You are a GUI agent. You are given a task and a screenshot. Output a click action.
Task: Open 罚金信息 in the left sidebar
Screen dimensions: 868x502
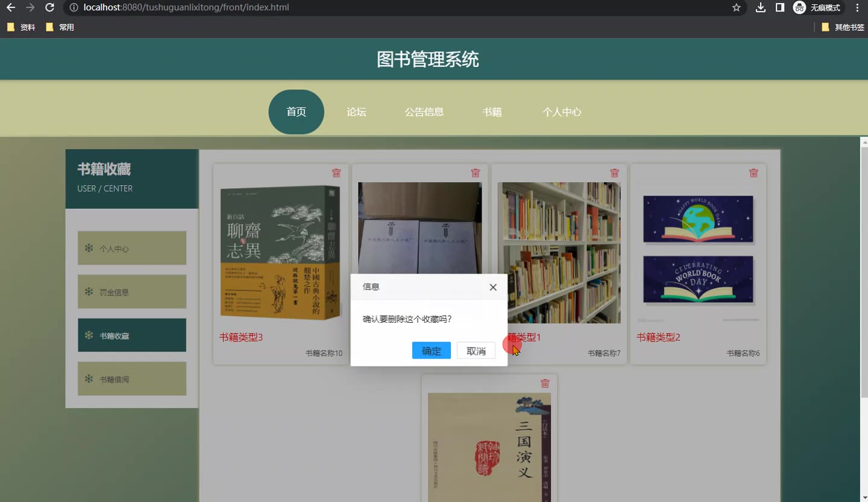pyautogui.click(x=132, y=291)
